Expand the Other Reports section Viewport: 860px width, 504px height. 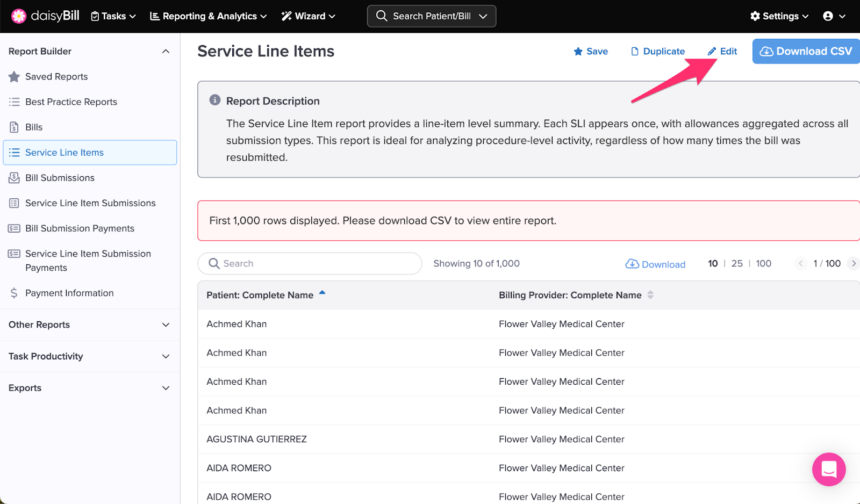coord(166,325)
